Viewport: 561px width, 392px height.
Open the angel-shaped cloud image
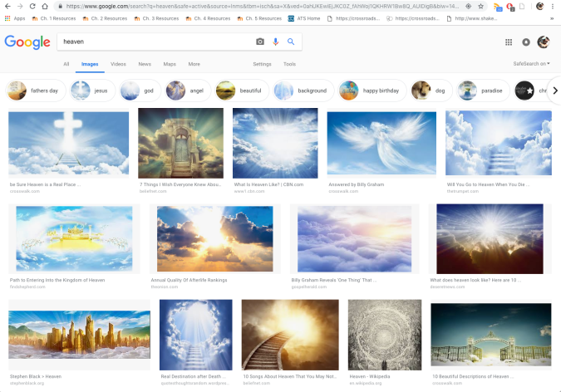381,143
